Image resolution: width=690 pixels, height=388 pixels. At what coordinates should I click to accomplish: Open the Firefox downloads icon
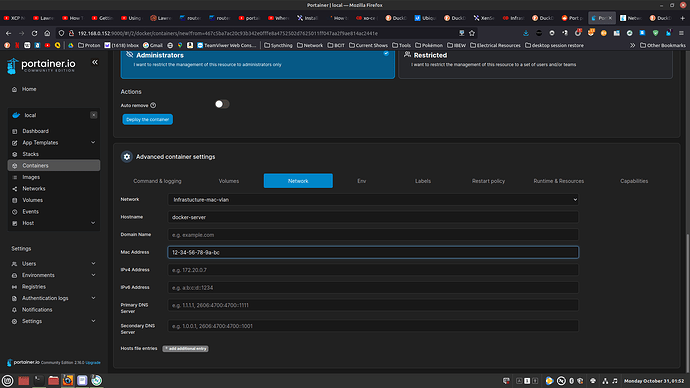tap(526, 33)
